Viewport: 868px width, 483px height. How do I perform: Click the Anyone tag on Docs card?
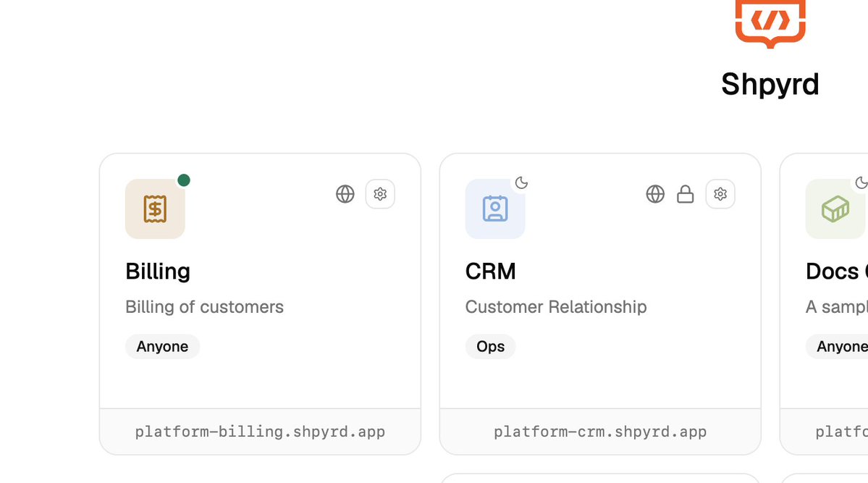click(x=838, y=346)
